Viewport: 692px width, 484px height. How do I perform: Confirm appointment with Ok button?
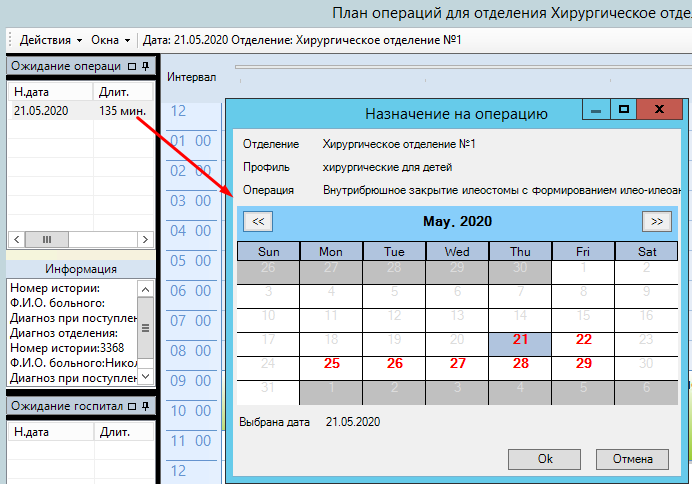pyautogui.click(x=545, y=459)
